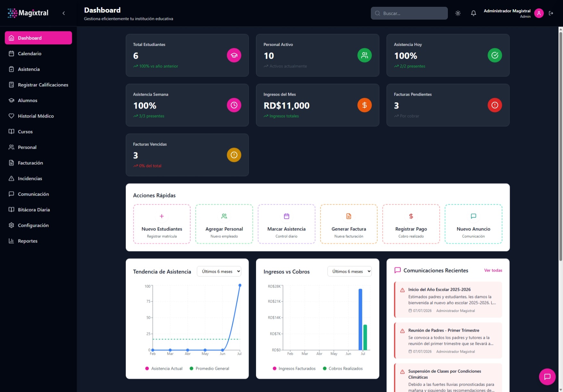Image resolution: width=563 pixels, height=392 pixels.
Task: Open Tendencia de Asistencia period dropdown
Action: point(219,271)
